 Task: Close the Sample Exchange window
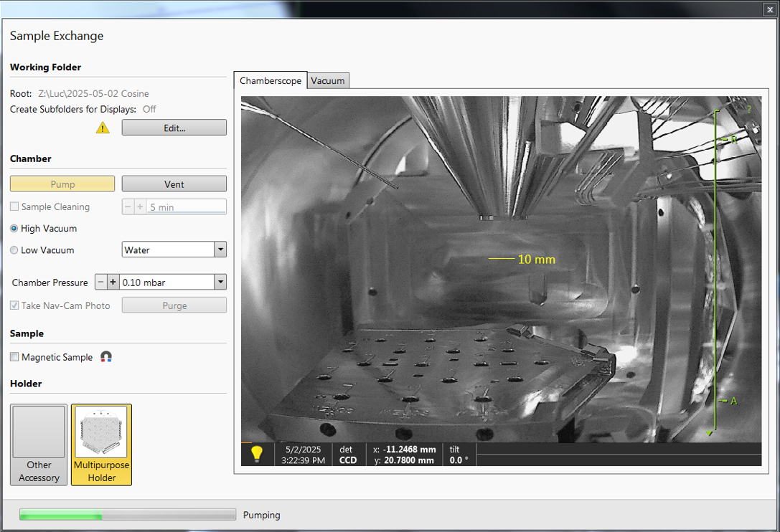pyautogui.click(x=770, y=9)
